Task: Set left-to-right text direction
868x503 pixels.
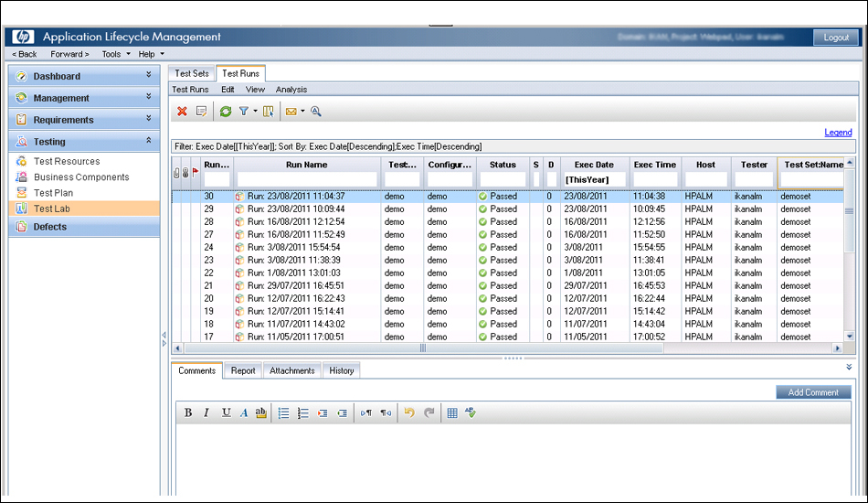Action: (x=365, y=413)
